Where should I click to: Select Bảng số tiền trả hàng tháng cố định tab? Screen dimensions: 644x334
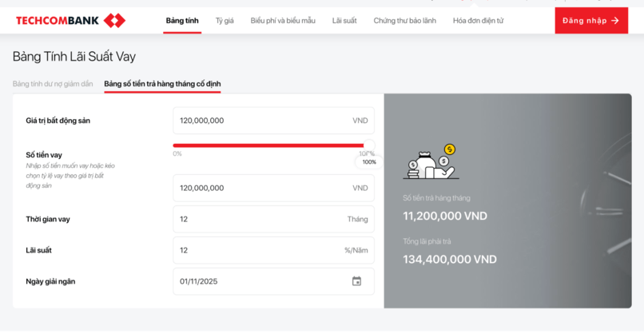click(x=162, y=84)
